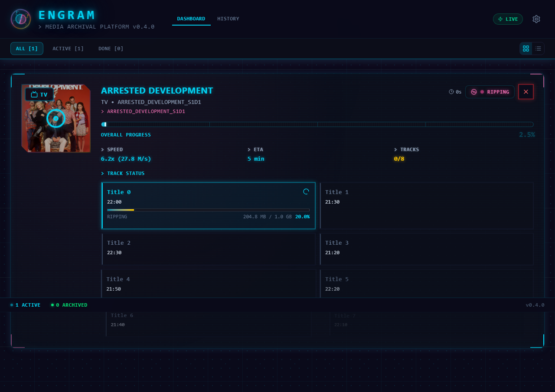
Task: Switch to grid view layout
Action: pyautogui.click(x=526, y=49)
